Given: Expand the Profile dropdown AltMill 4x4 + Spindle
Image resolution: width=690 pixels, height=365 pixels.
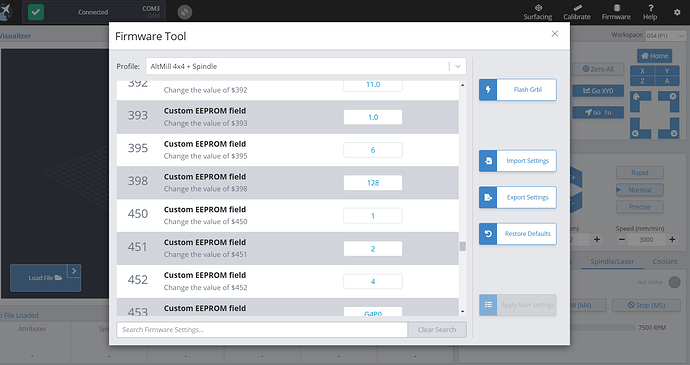Looking at the screenshot, I should tap(306, 66).
